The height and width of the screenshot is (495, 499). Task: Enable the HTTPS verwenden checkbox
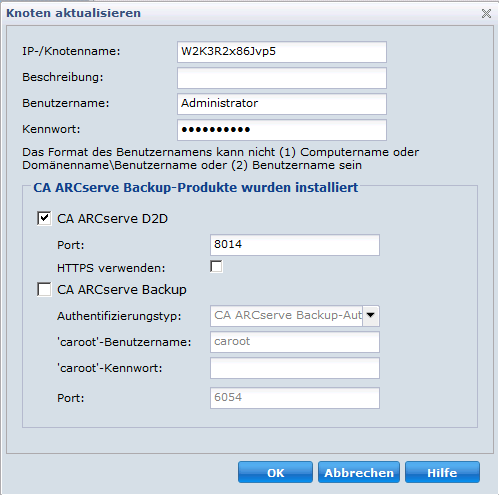216,267
